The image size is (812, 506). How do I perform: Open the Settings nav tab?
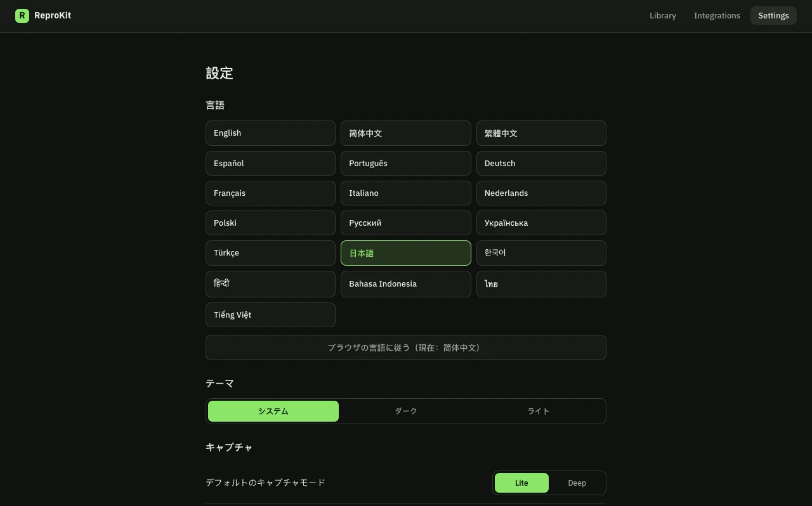pyautogui.click(x=773, y=16)
